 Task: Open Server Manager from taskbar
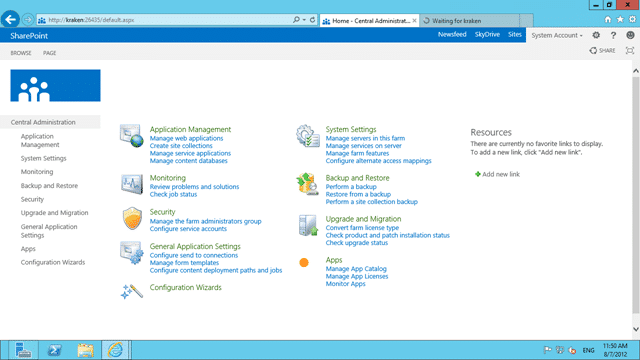tap(23, 350)
